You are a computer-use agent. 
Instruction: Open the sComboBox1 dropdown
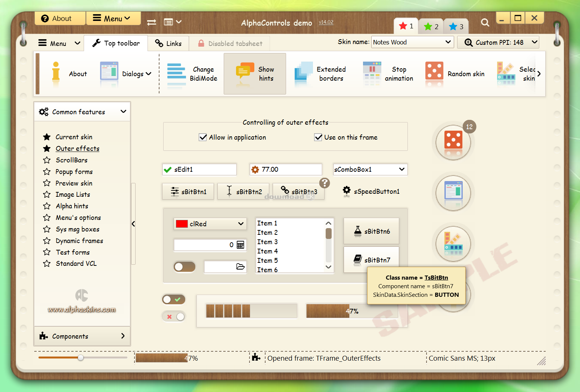point(402,169)
